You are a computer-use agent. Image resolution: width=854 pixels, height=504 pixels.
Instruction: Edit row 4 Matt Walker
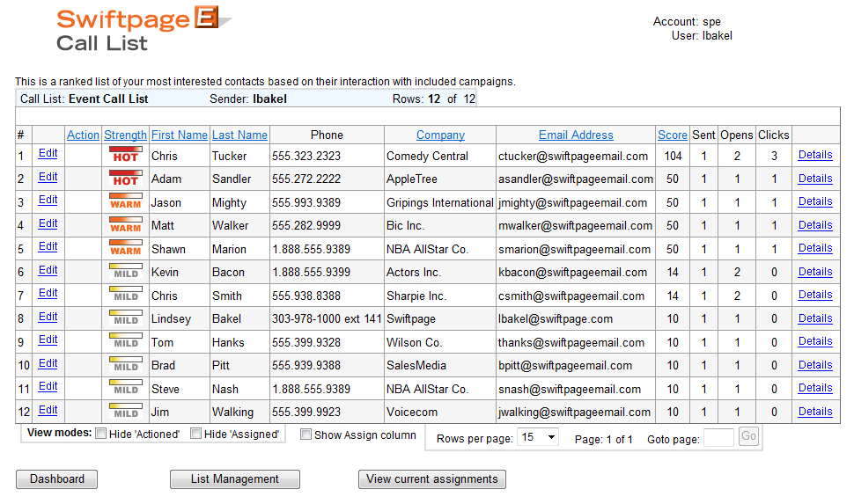click(x=48, y=223)
